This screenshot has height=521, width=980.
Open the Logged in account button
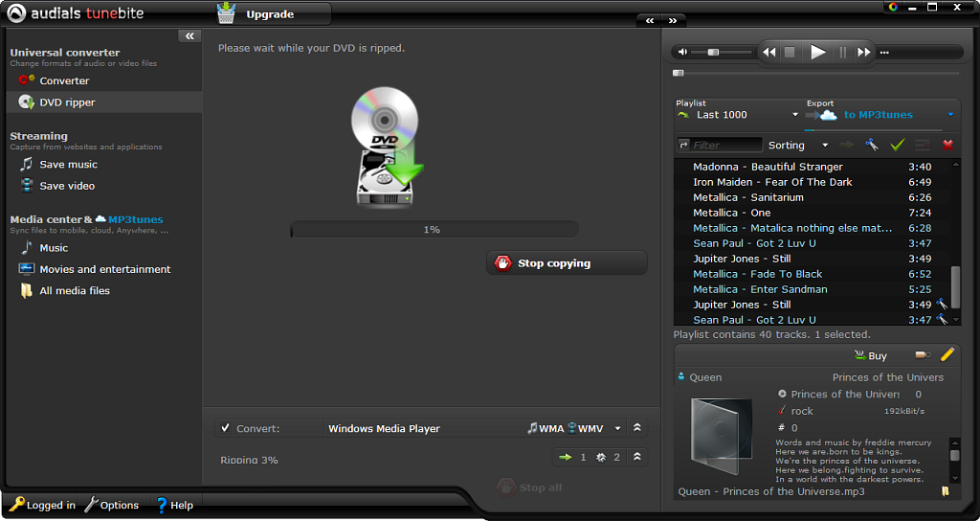42,505
